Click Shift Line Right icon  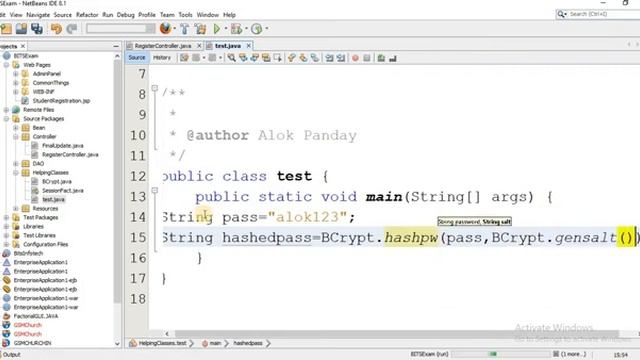(x=340, y=58)
